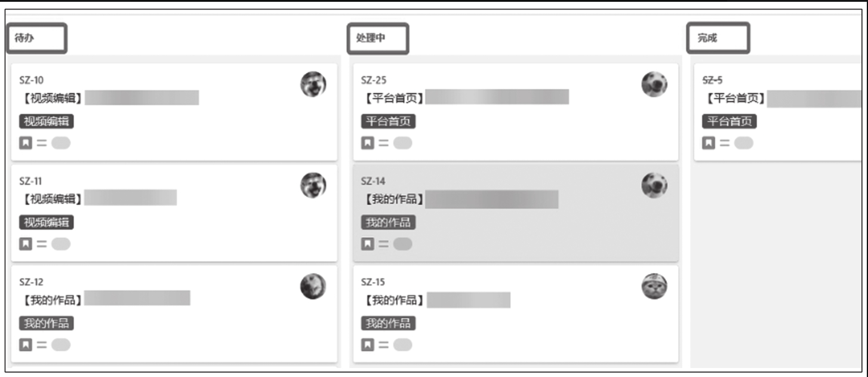
Task: Click story points pill on SZ-5
Action: (x=744, y=143)
